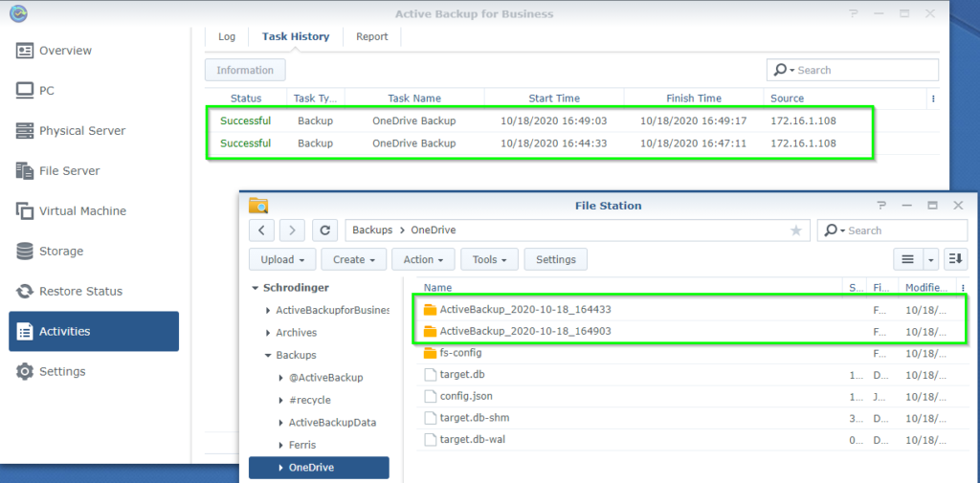Favorite the path with the star icon
Viewport: 980px width, 483px height.
click(x=795, y=231)
